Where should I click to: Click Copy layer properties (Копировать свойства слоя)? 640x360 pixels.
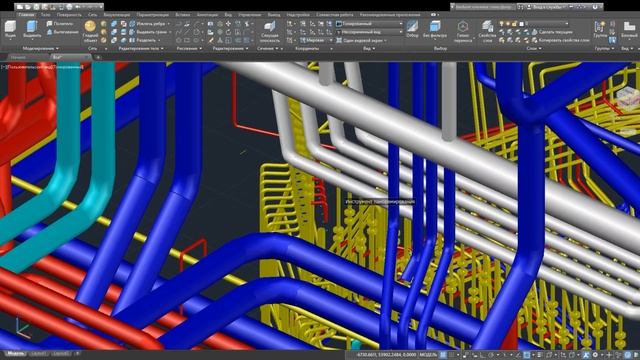click(560, 40)
